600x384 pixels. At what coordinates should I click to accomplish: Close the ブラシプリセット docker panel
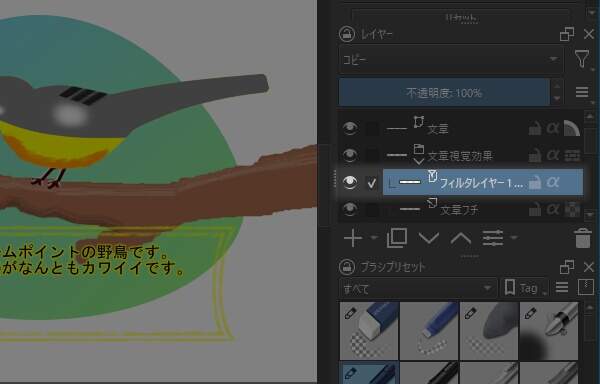(x=589, y=267)
